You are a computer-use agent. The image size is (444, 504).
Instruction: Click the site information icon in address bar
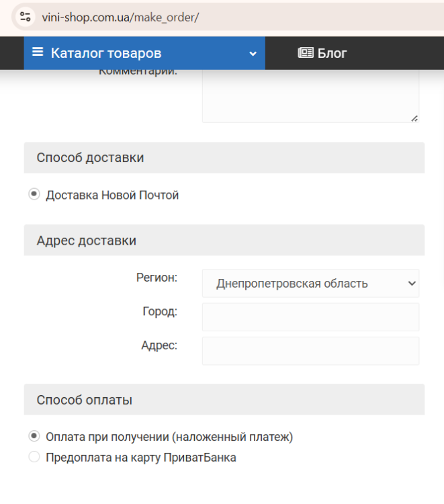point(25,17)
